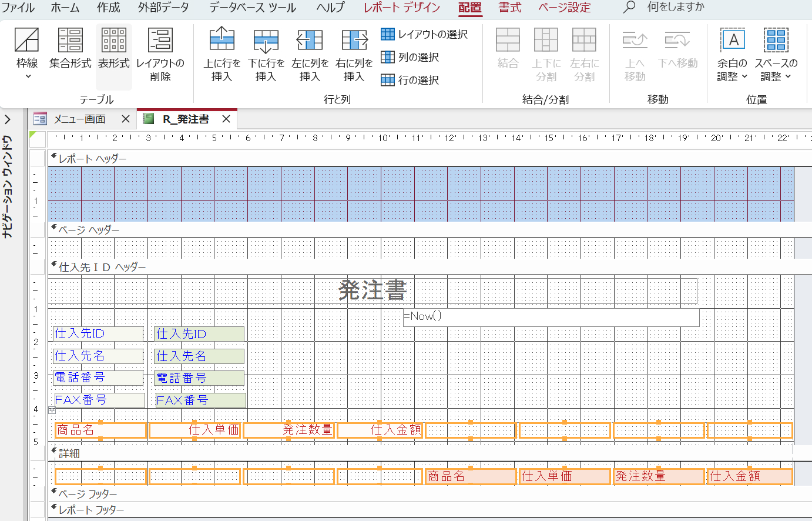Insert a row below with 下に行を挿入
This screenshot has height=521, width=812.
[266, 55]
